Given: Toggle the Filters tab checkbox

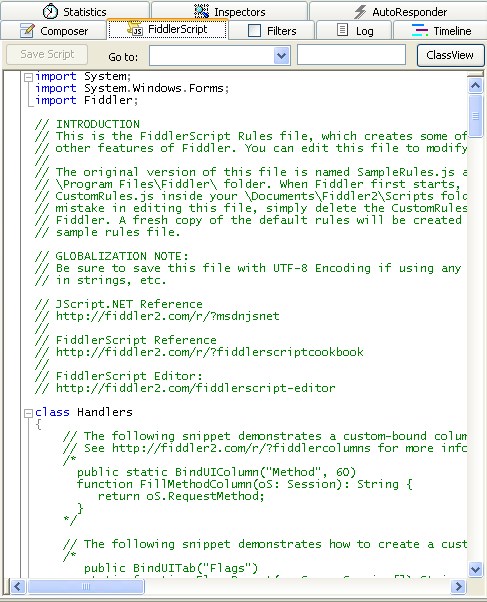Looking at the screenshot, I should pyautogui.click(x=254, y=30).
